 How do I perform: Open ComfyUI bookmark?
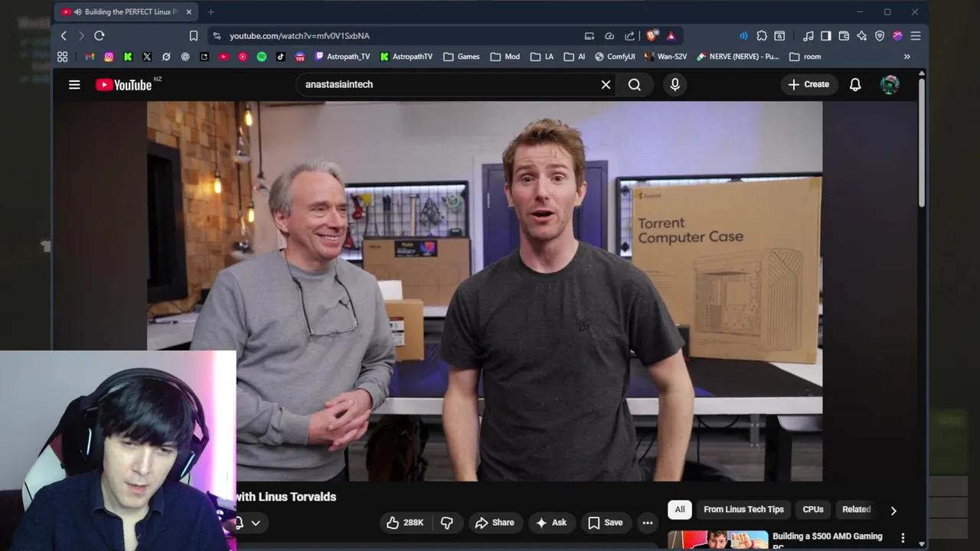614,57
